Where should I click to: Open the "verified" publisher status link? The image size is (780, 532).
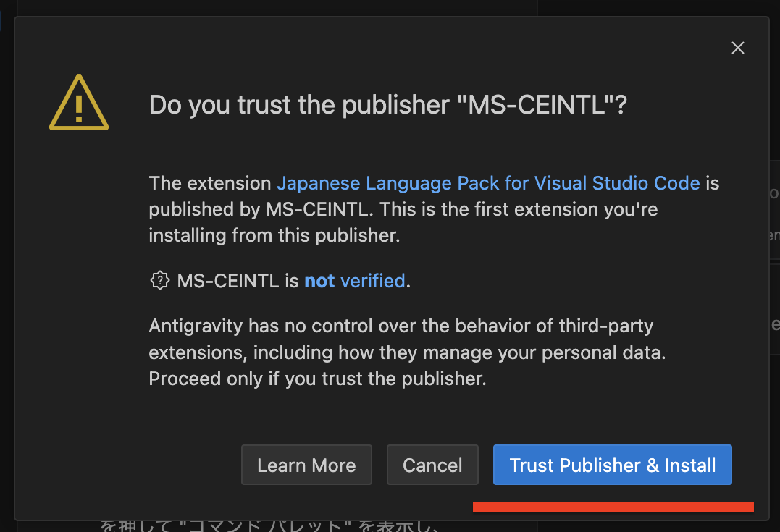click(372, 281)
